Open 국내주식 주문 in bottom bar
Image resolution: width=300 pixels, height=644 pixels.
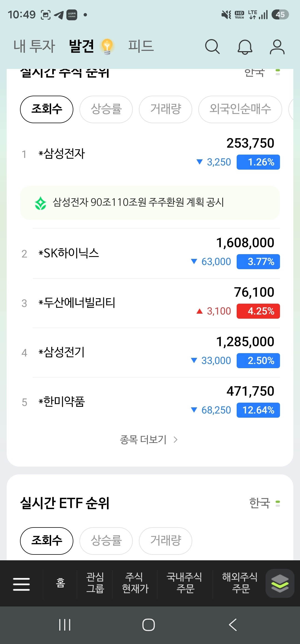pos(184,583)
